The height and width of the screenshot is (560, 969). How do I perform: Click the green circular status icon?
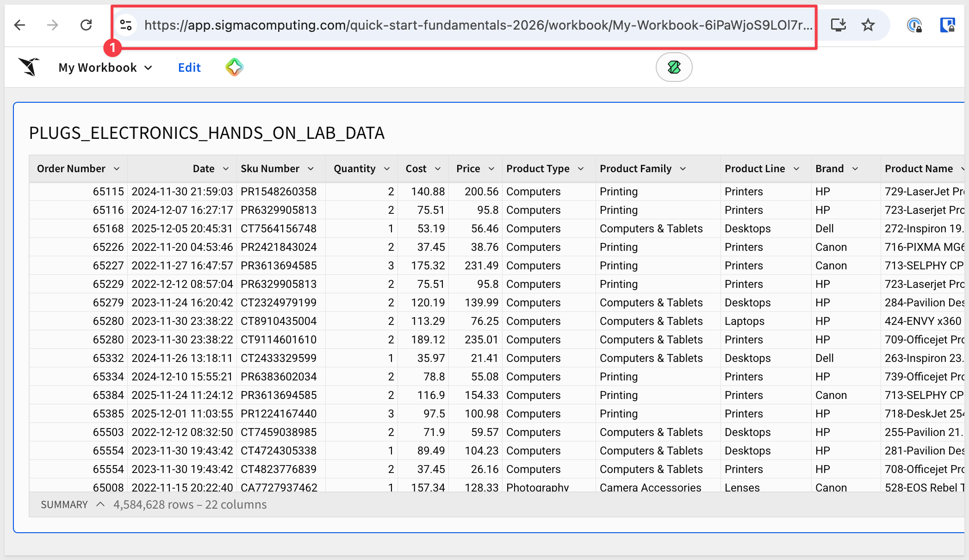click(674, 67)
